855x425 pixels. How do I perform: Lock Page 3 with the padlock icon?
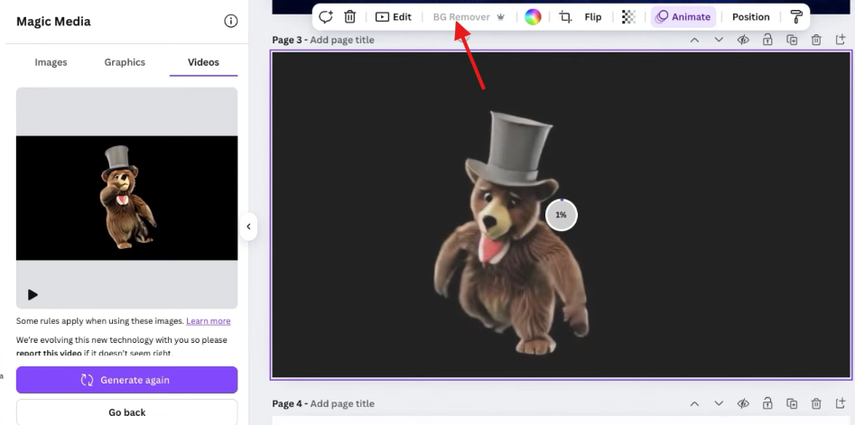[x=767, y=40]
